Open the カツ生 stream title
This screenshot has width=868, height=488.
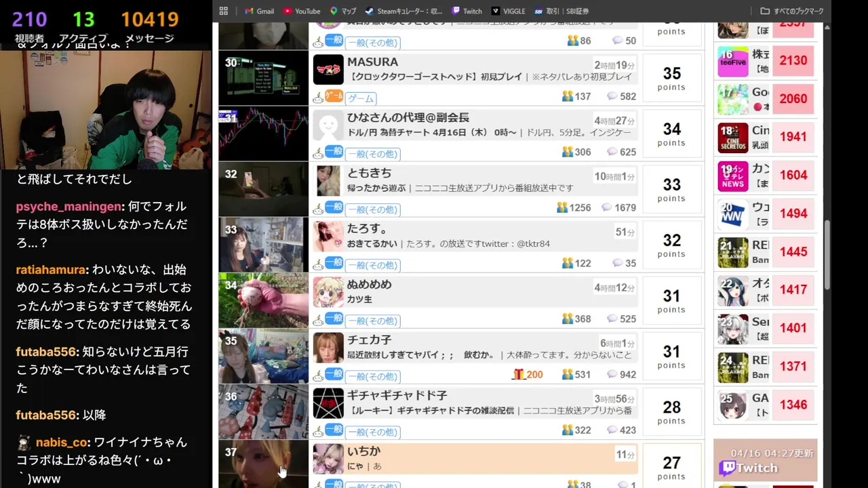coord(359,300)
